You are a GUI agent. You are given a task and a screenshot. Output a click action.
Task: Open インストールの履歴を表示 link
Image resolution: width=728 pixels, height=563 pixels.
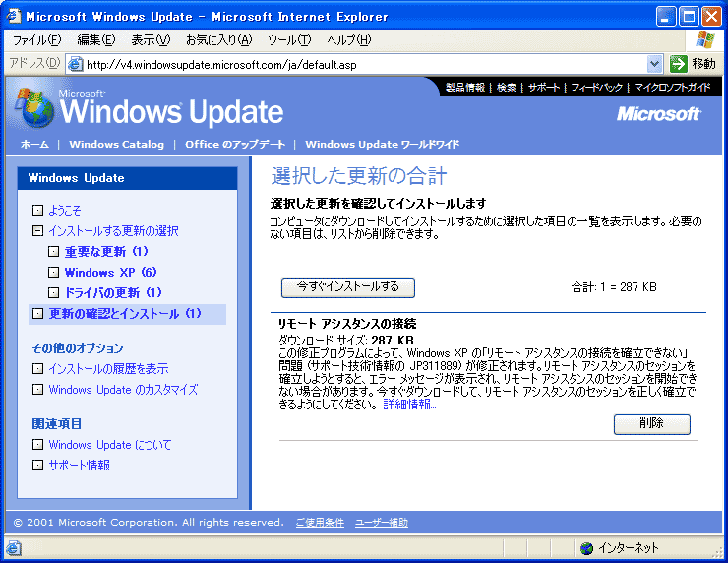[x=108, y=369]
